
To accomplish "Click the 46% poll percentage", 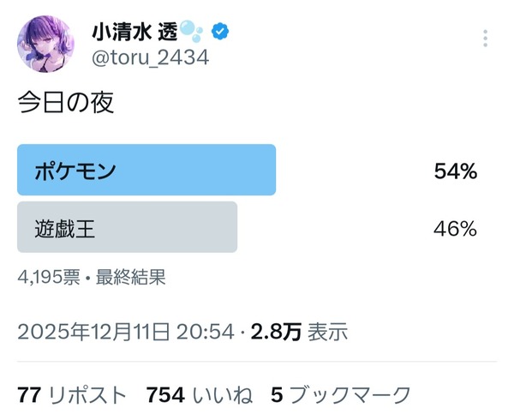I will click(x=455, y=228).
